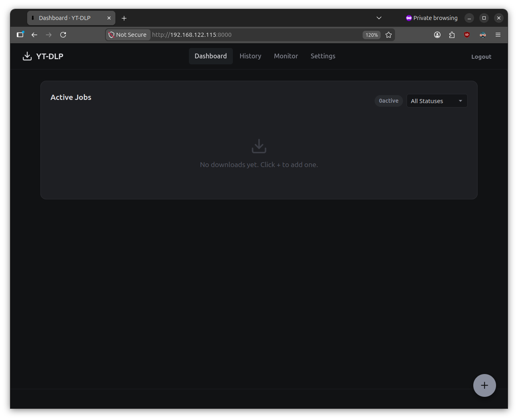The image size is (518, 420).
Task: Switch to the Dashboard nav tab
Action: coord(211,56)
